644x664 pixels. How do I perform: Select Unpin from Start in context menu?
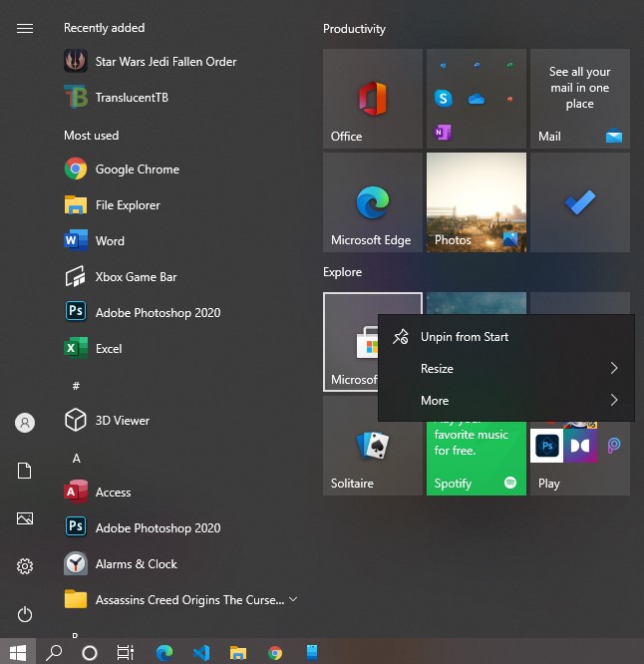[506, 337]
